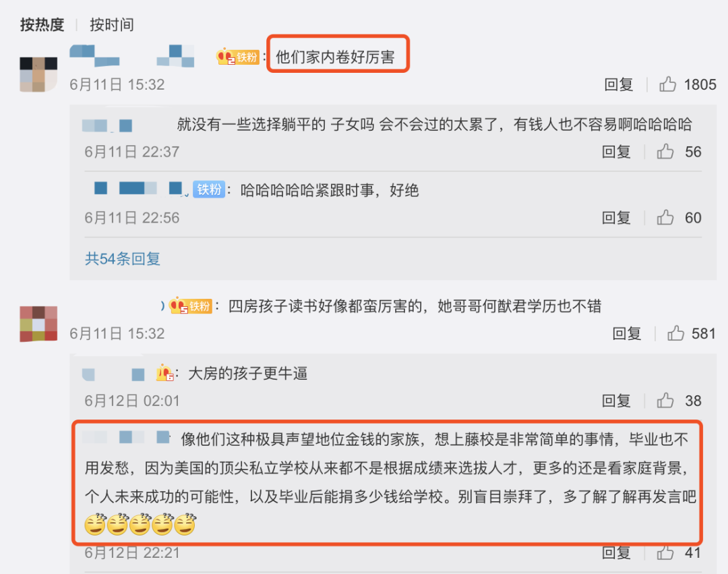The height and width of the screenshot is (574, 728).
Task: Like the comment with 581 likes
Action: (x=675, y=333)
